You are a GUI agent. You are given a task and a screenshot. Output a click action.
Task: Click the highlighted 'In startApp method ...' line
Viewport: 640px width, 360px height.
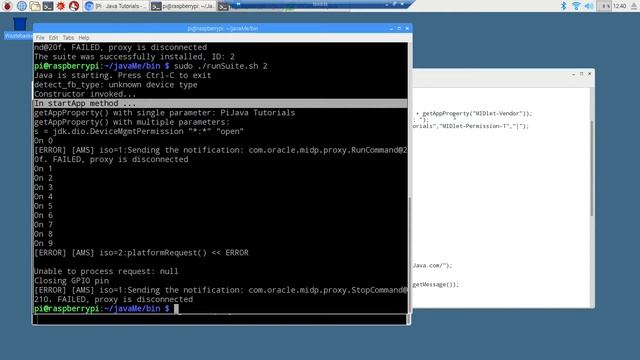220,103
